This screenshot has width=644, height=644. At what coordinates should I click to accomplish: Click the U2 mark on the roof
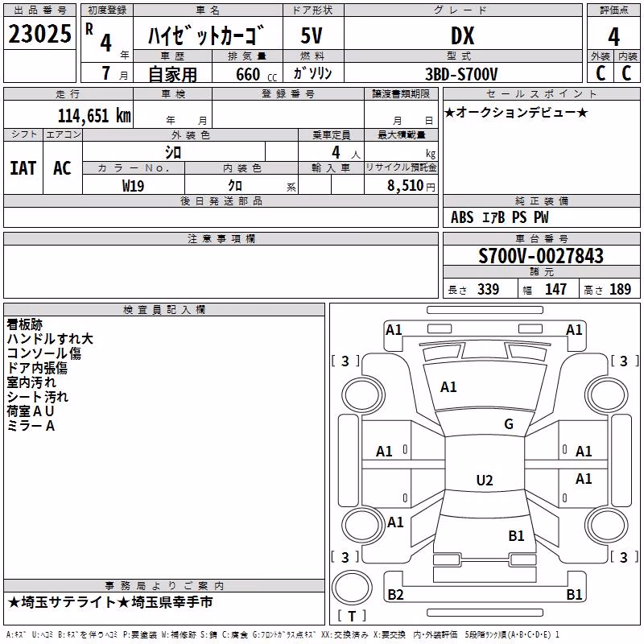click(x=485, y=480)
